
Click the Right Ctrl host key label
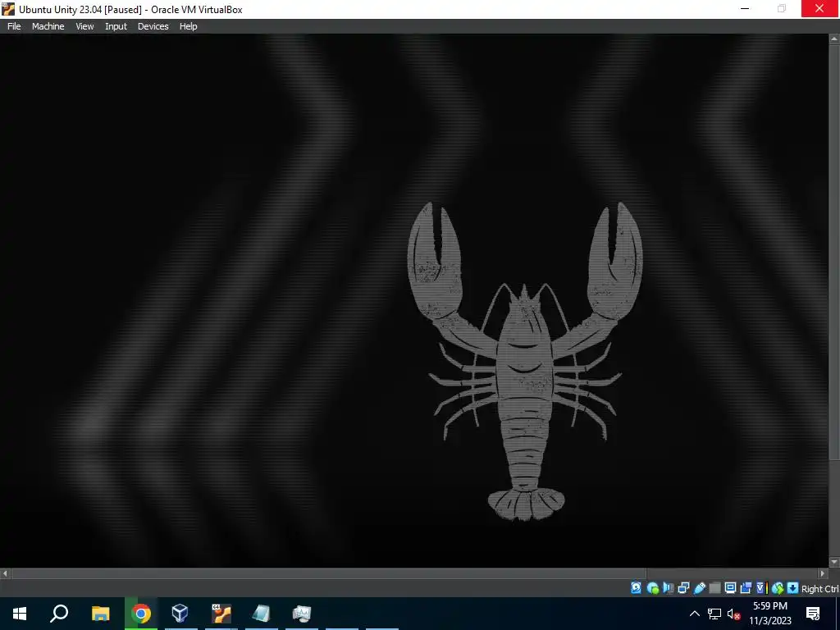[x=820, y=589]
